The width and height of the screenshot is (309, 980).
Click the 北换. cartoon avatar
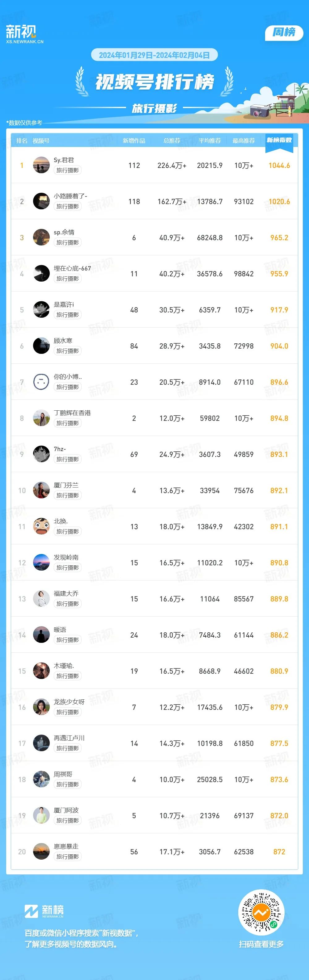click(x=41, y=526)
